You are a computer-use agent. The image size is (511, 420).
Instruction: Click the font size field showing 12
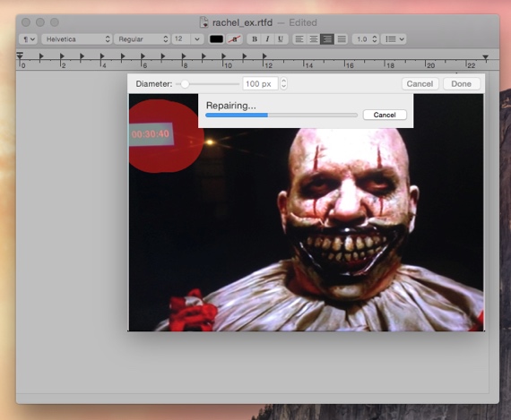[181, 39]
